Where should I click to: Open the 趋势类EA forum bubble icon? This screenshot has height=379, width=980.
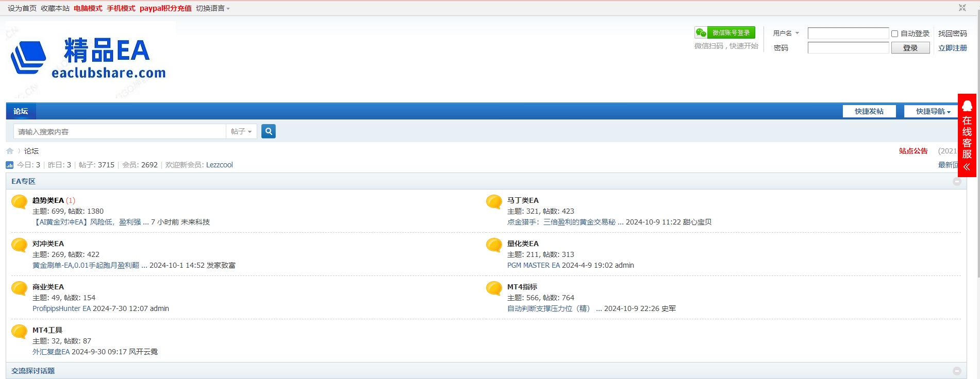coord(20,202)
